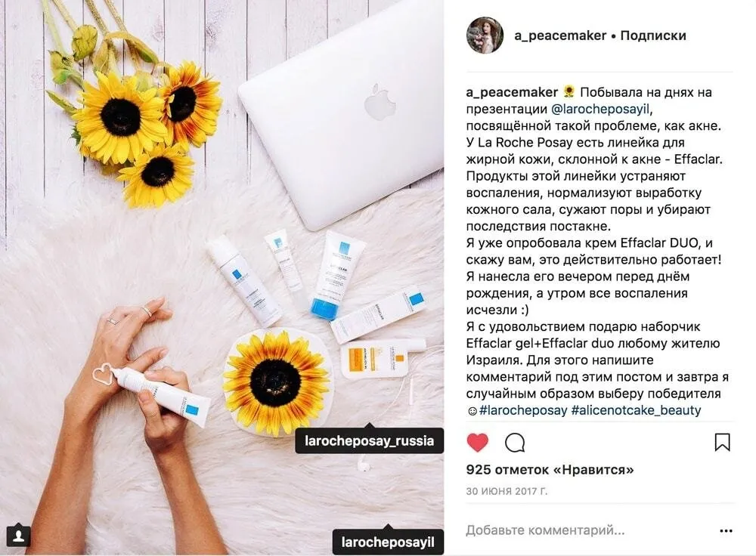Save post with the bookmark icon
Image resolution: width=756 pixels, height=556 pixels.
coord(722,442)
